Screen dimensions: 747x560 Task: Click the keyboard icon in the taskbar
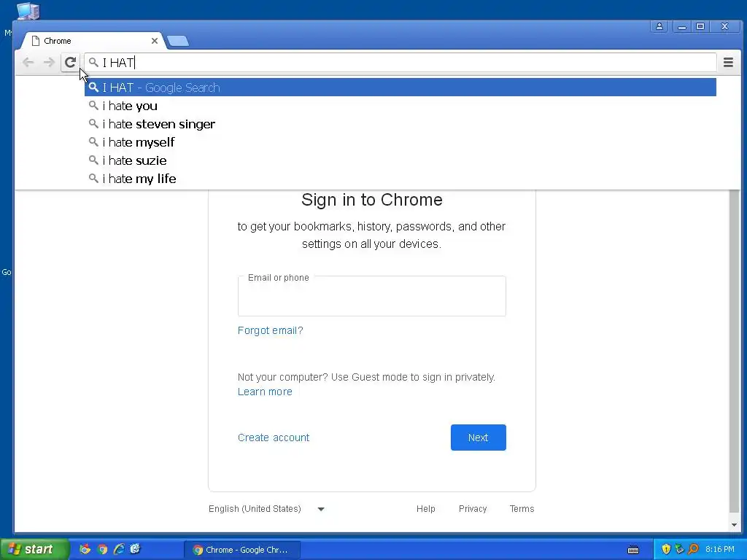pyautogui.click(x=633, y=550)
